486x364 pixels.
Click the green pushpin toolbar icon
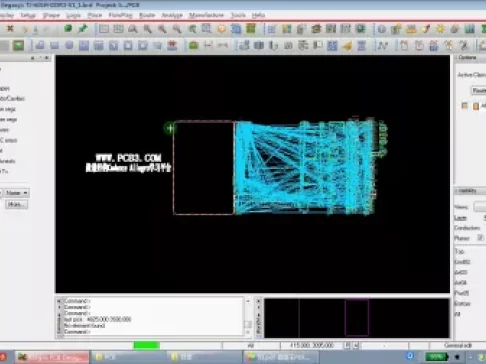coord(83,29)
